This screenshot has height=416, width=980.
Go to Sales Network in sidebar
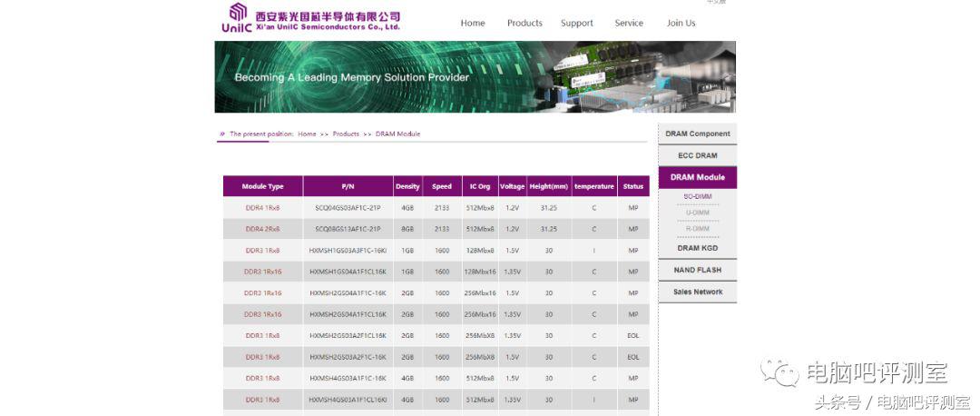click(697, 292)
